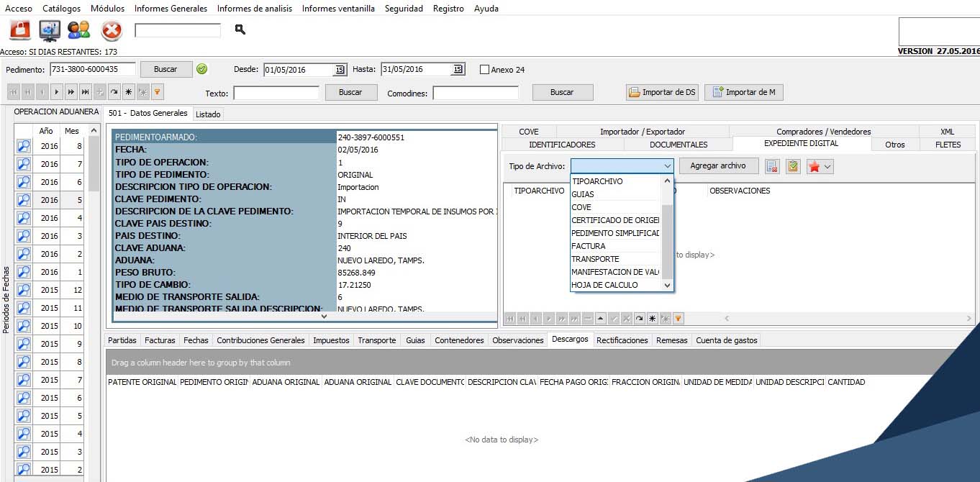980x482 pixels.
Task: Open the Hasta date calendar picker
Action: point(458,70)
